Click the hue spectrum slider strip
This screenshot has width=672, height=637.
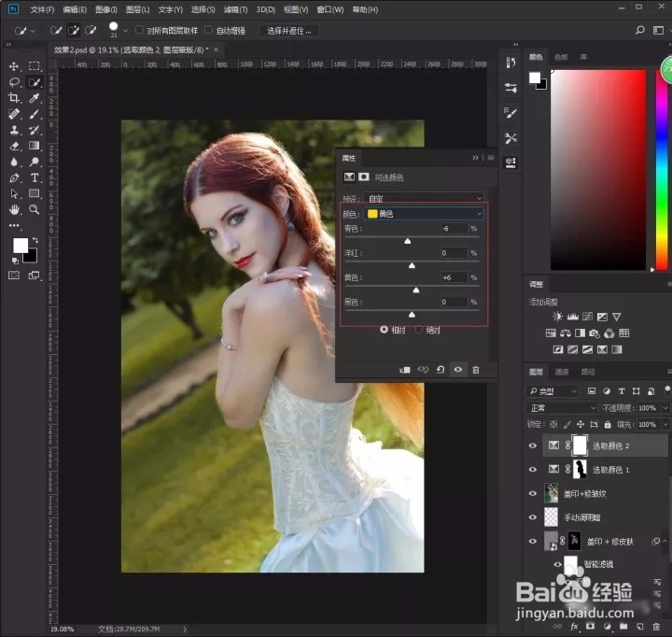[662, 170]
